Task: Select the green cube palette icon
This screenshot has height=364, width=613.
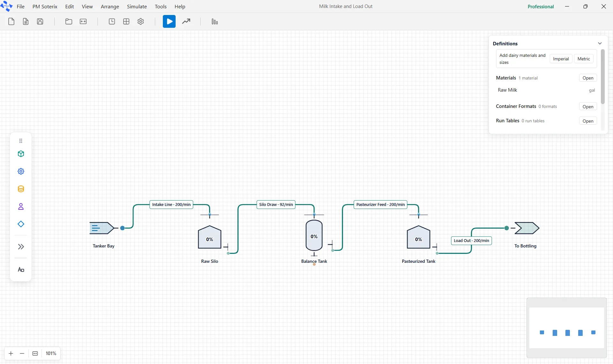Action: point(21,154)
